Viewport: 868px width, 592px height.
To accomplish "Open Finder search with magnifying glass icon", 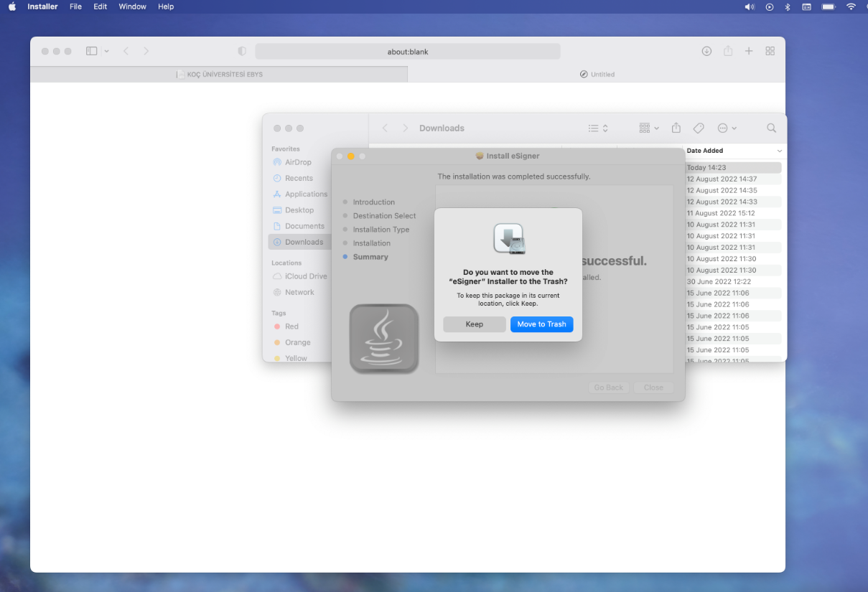I will [771, 128].
